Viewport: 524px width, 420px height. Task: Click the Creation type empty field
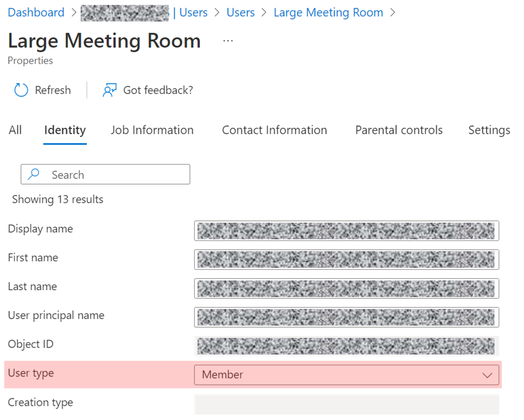click(x=347, y=404)
